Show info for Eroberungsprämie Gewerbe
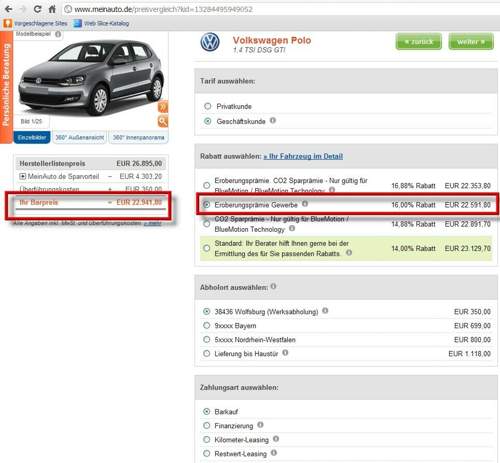 click(305, 204)
